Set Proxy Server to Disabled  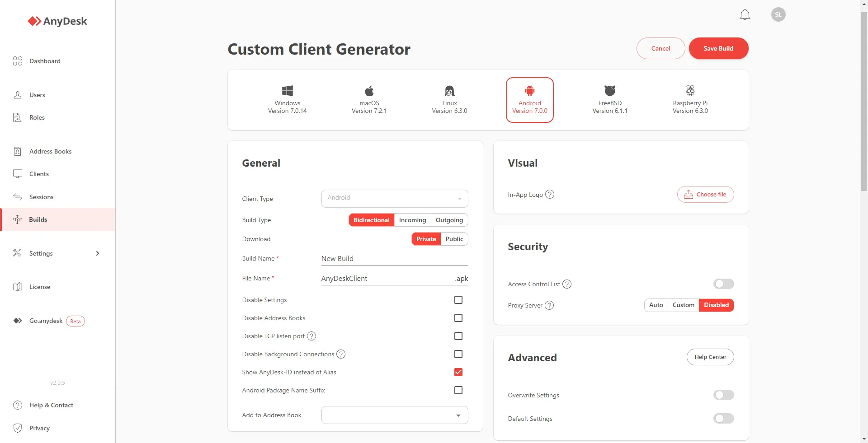(x=717, y=305)
